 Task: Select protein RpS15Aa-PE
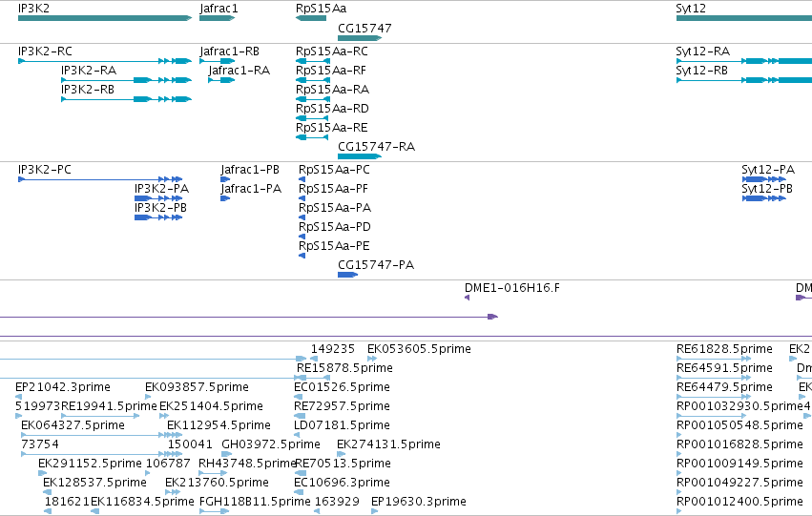(302, 256)
